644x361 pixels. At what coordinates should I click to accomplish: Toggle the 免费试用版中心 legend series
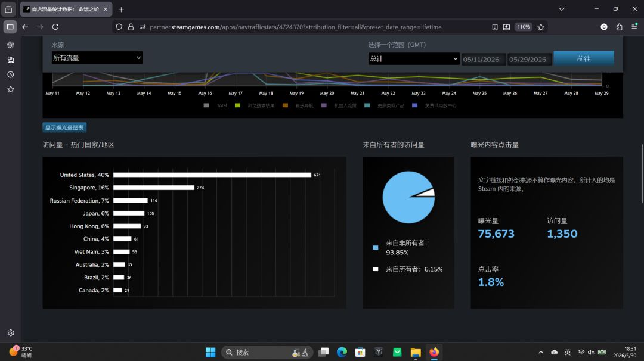pyautogui.click(x=434, y=105)
